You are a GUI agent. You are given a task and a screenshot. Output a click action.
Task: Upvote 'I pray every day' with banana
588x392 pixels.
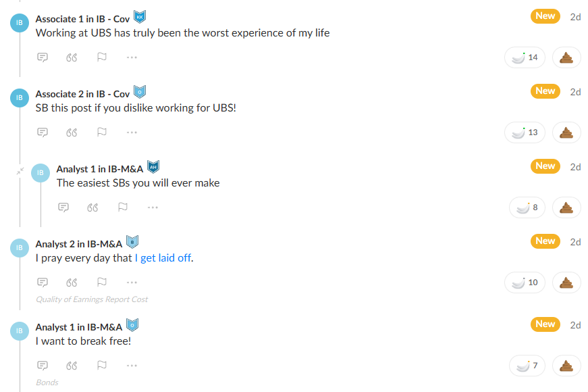tap(525, 283)
